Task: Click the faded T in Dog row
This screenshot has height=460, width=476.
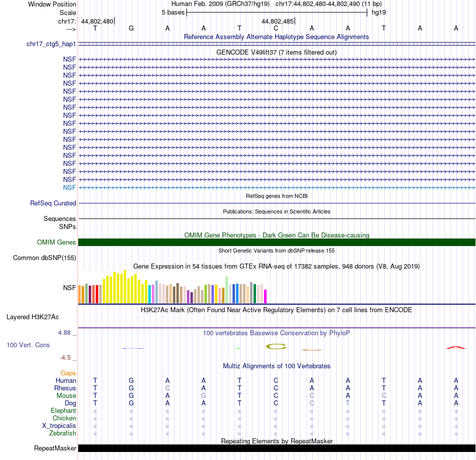Action: [348, 403]
